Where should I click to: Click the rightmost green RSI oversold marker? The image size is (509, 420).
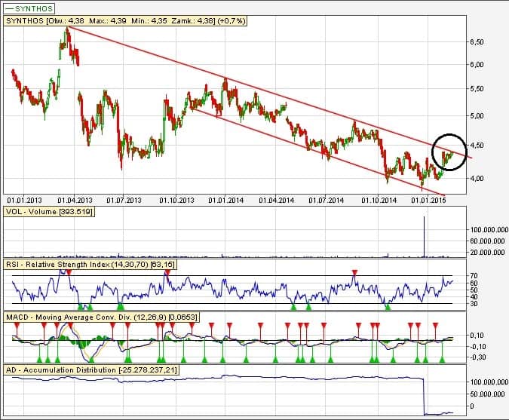(388, 306)
